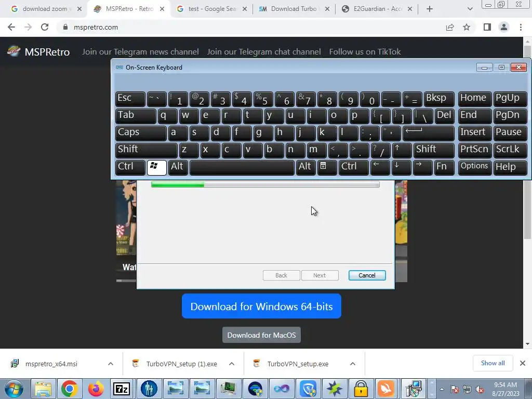This screenshot has height=399, width=532.
Task: Expand options for TurboVPN_setup.exe download
Action: pyautogui.click(x=353, y=364)
